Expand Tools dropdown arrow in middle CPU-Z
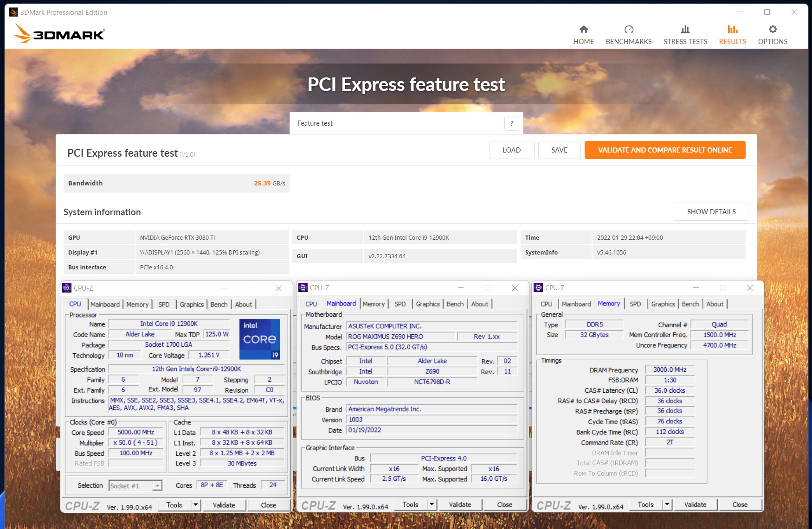Image resolution: width=812 pixels, height=529 pixels. pos(432,504)
